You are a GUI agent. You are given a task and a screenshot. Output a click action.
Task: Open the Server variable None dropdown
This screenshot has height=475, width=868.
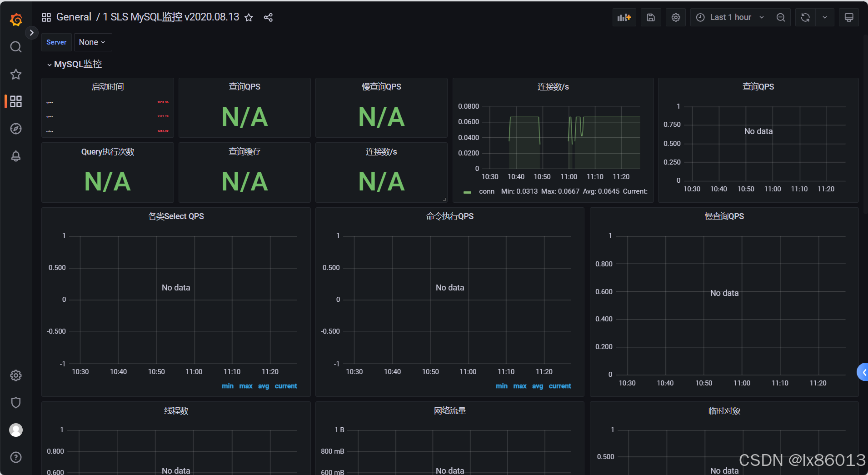click(93, 42)
